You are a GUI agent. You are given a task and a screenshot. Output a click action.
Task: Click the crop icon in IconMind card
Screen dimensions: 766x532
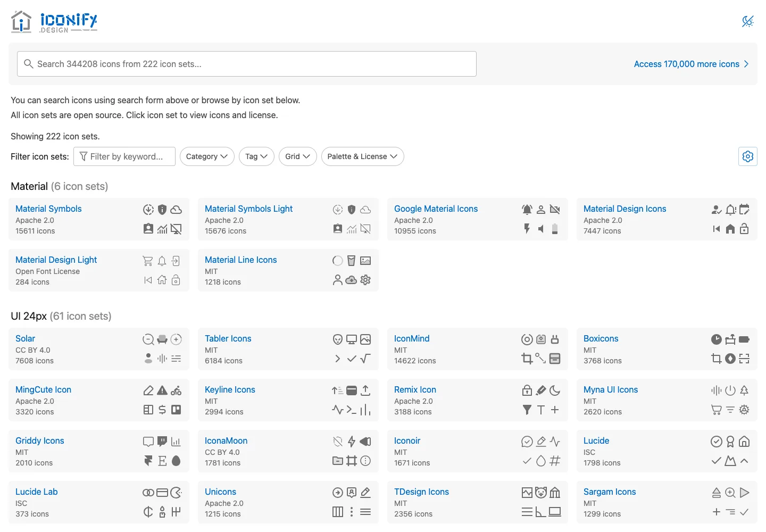pyautogui.click(x=527, y=359)
